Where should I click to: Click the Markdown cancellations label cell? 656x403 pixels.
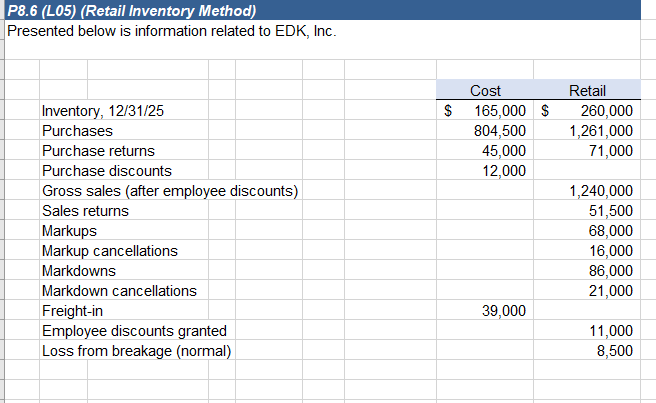pos(119,290)
